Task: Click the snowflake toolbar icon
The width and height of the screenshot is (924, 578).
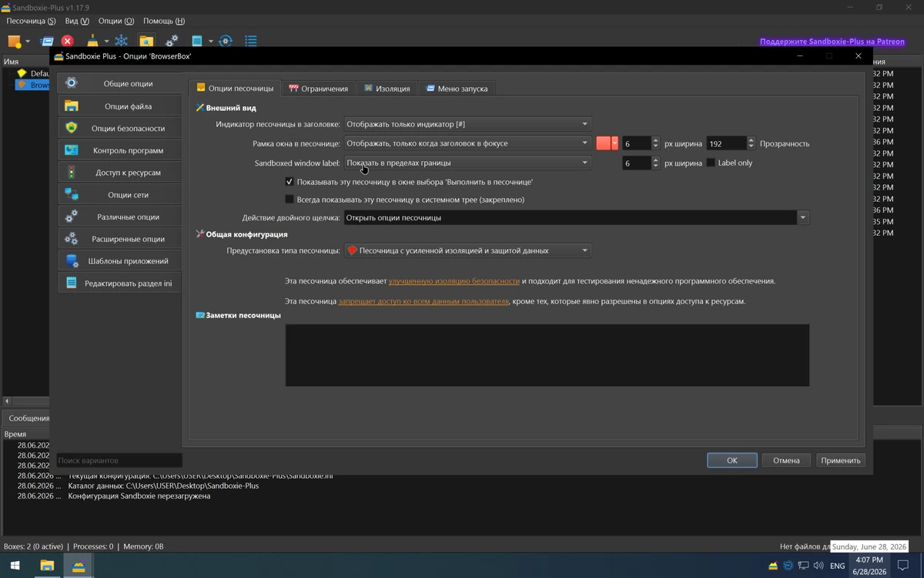Action: 121,41
